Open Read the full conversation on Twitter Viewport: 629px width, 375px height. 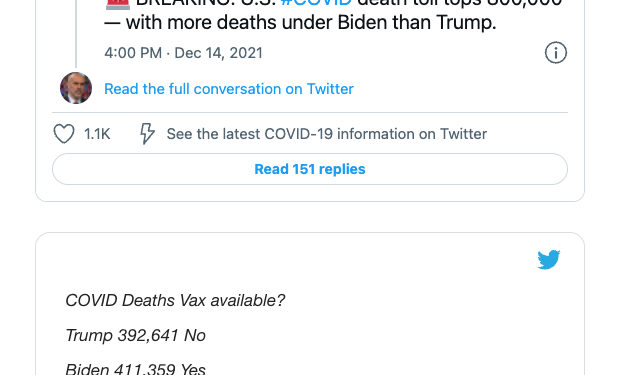(229, 89)
